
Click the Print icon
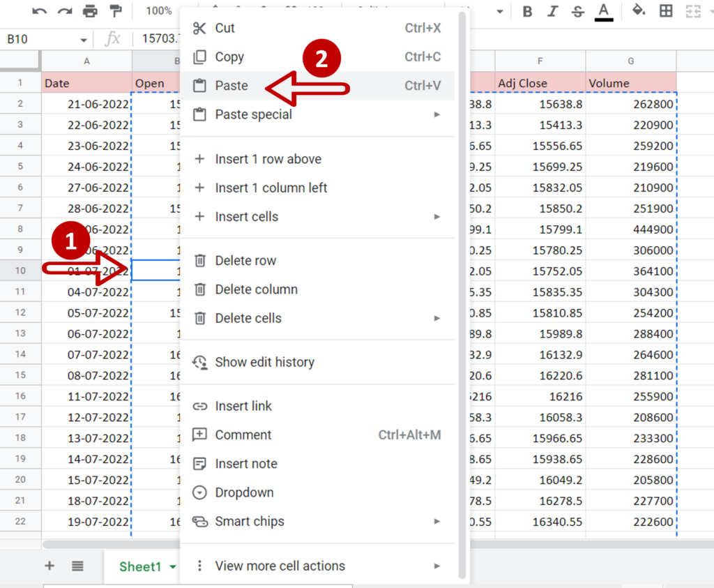[x=90, y=11]
